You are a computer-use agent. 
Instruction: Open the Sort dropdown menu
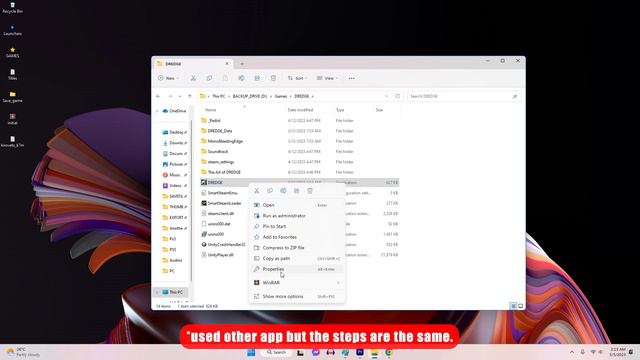(297, 78)
